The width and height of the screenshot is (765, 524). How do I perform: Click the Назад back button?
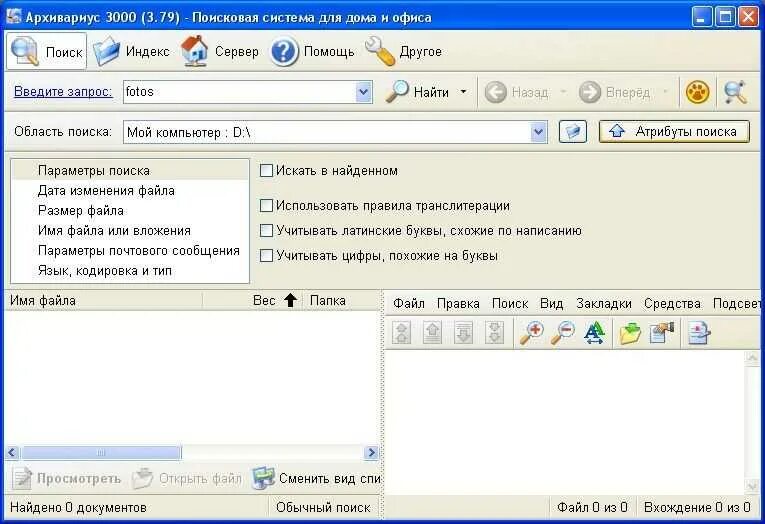pos(517,92)
